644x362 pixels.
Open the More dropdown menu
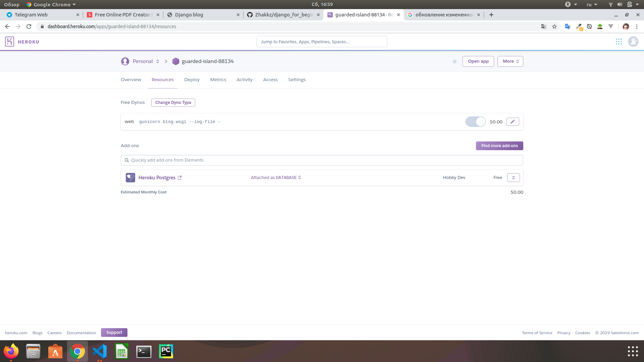point(510,61)
